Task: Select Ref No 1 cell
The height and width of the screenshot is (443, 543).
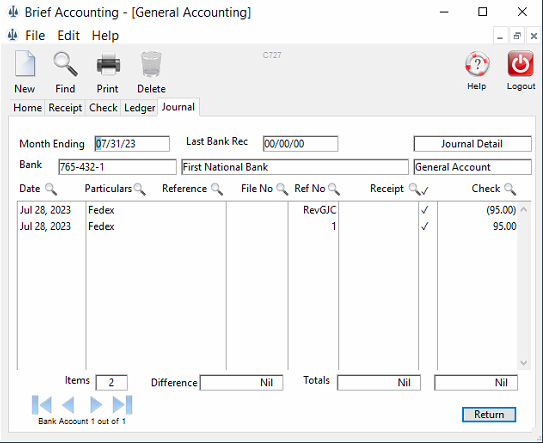Action: coord(334,227)
